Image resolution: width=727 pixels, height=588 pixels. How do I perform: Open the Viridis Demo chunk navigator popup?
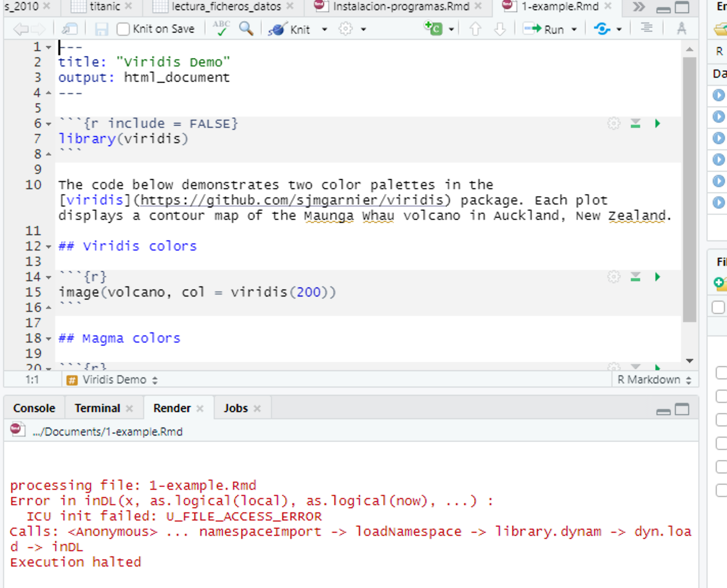click(112, 379)
